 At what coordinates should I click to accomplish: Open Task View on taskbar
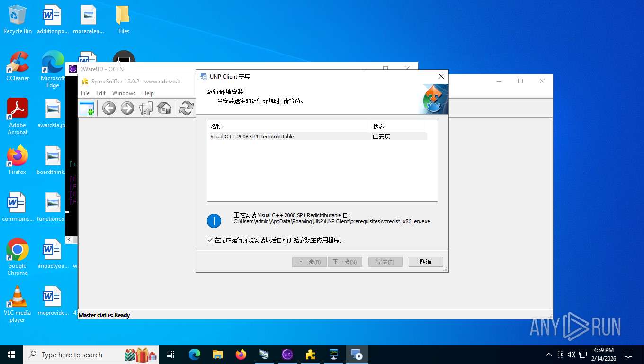point(171,355)
